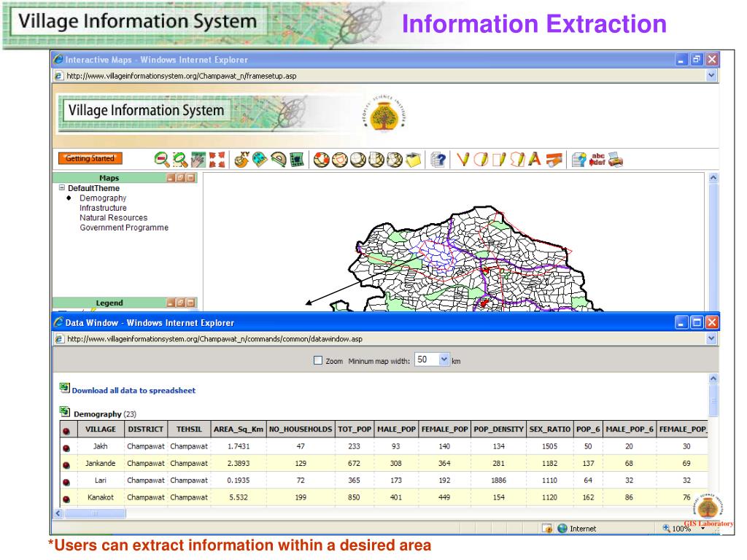Click the NO_HOUSEHOLDS column header
The height and width of the screenshot is (560, 747).
click(x=301, y=429)
